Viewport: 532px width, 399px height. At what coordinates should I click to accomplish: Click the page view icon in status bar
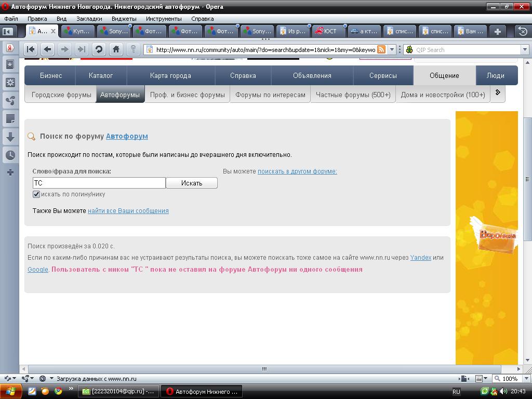click(x=464, y=379)
